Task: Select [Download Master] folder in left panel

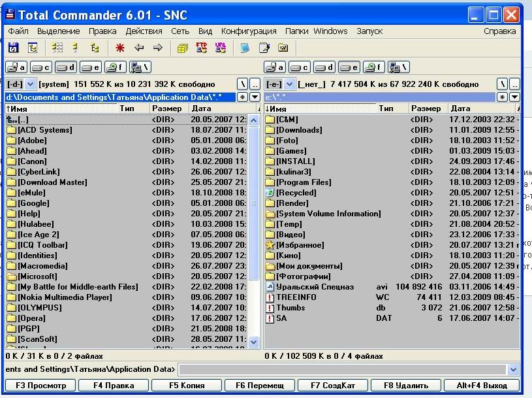Action: click(127, 182)
